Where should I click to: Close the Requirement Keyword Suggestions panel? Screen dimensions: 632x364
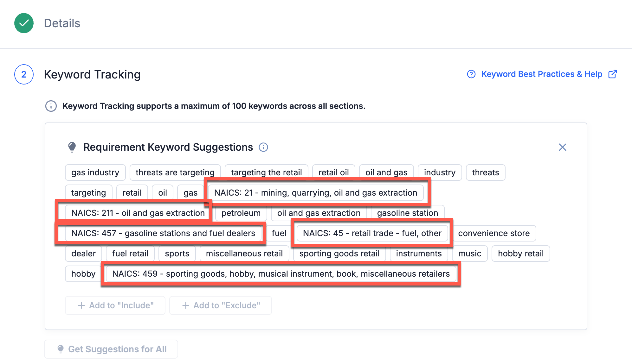coord(562,147)
